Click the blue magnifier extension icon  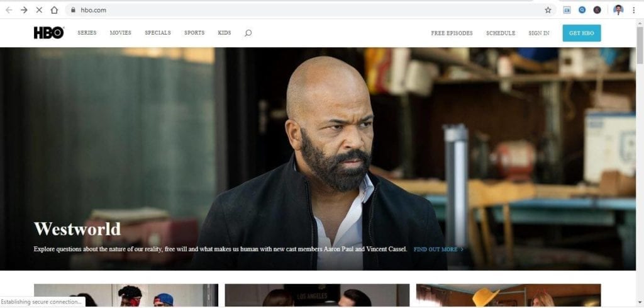click(582, 10)
